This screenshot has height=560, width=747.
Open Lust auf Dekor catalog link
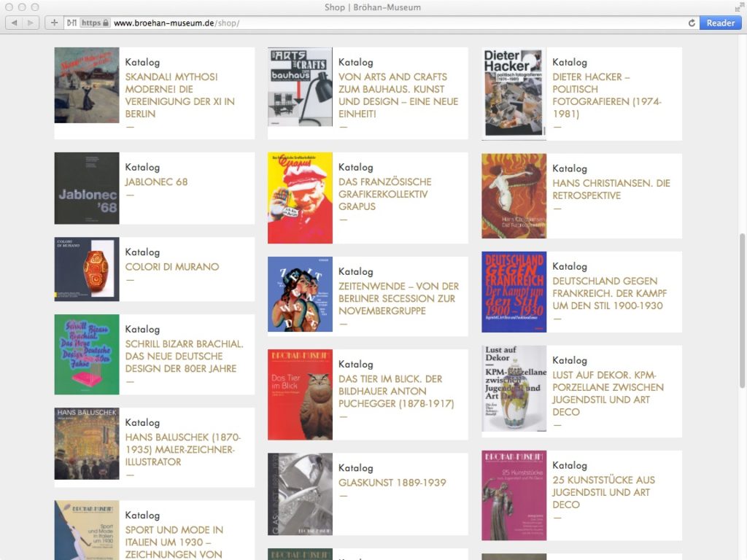[x=608, y=393]
